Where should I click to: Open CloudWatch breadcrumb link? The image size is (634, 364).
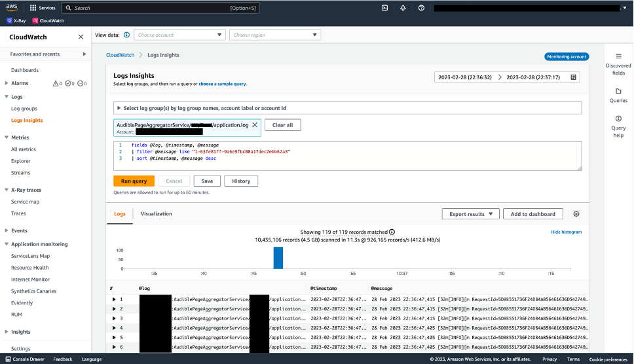point(120,55)
